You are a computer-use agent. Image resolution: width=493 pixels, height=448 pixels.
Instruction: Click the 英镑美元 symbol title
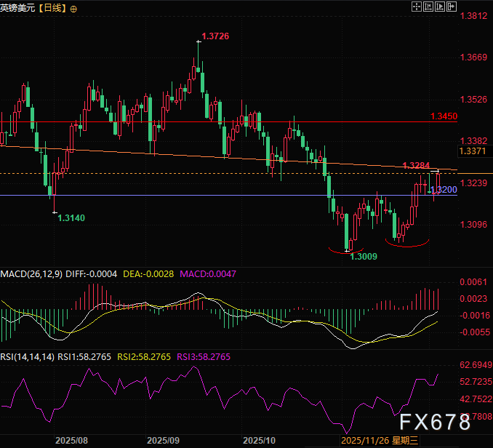click(x=18, y=8)
